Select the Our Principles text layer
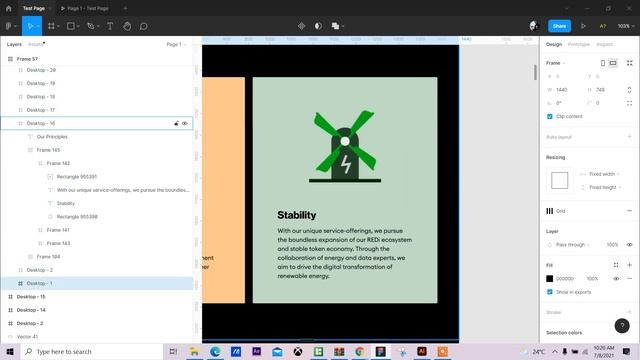Viewport: 640px width, 360px height. (x=97, y=137)
